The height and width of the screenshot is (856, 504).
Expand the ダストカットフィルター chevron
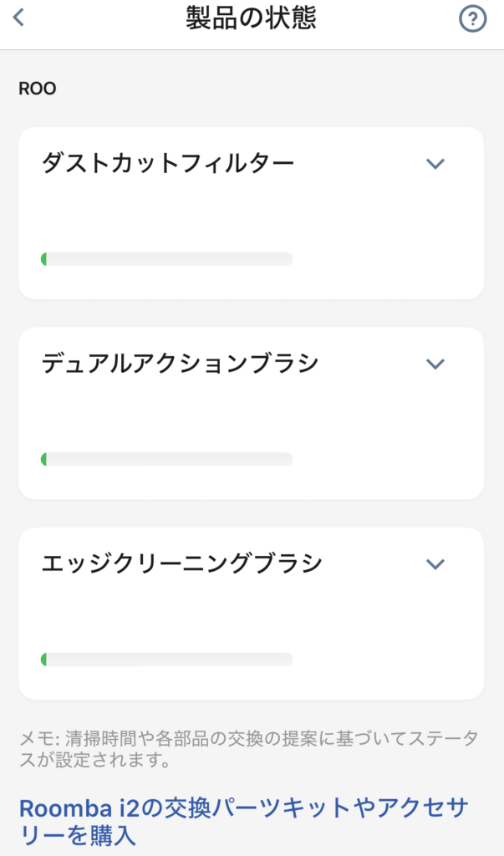click(435, 164)
